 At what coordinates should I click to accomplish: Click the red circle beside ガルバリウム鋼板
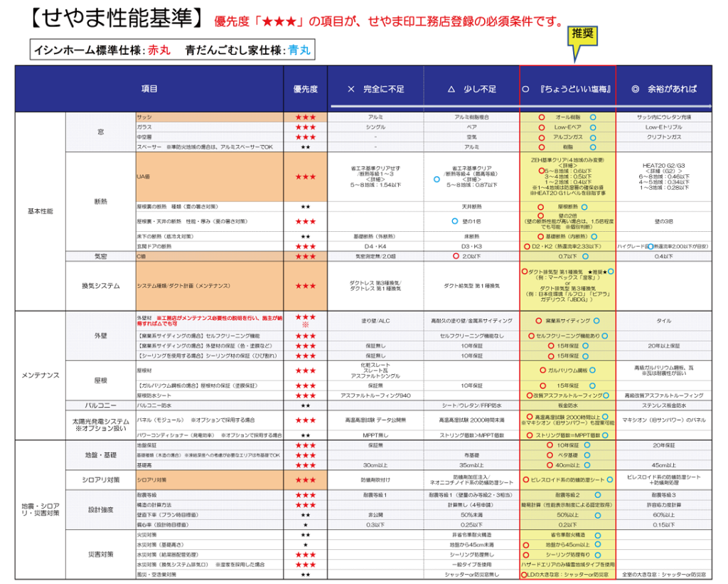pyautogui.click(x=542, y=370)
